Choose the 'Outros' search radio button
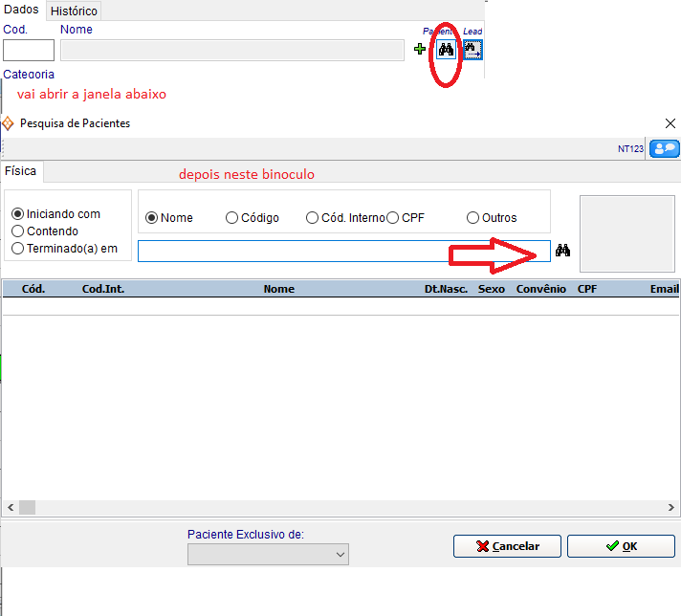Viewport: 681px width, 616px height. click(472, 218)
